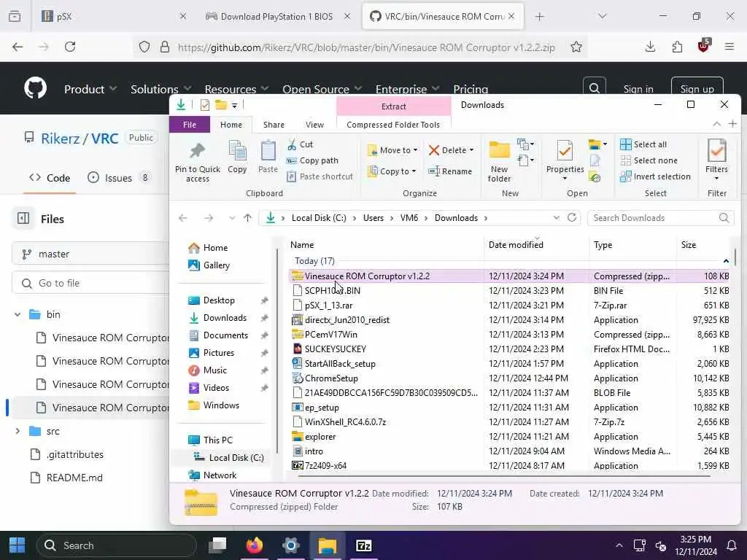Click the Paste ribbon button
Screen dimensions: 747x560
[x=268, y=157]
